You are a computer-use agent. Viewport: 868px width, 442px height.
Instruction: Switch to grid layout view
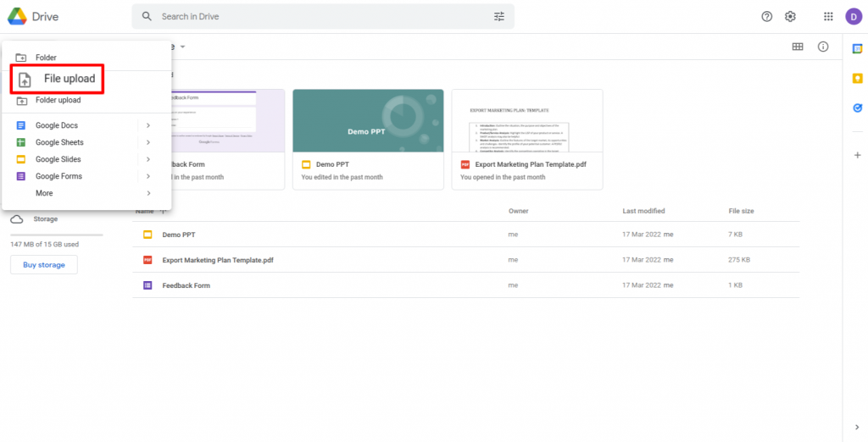798,47
